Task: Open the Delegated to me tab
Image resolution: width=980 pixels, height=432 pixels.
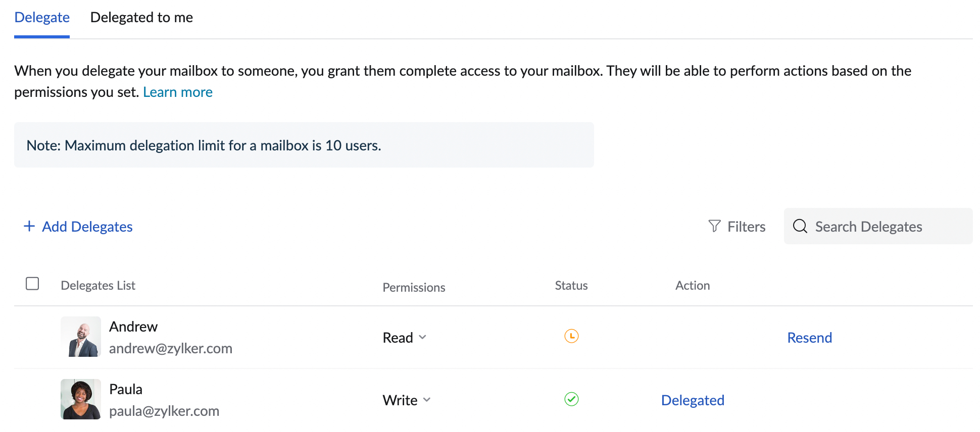Action: point(141,18)
